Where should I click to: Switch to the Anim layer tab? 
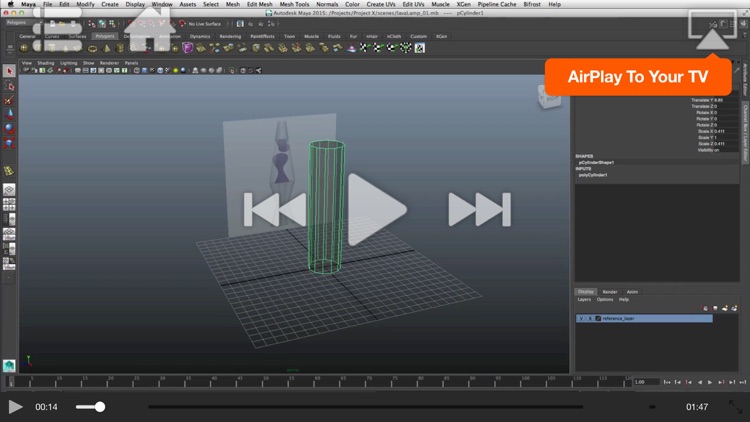coord(632,292)
